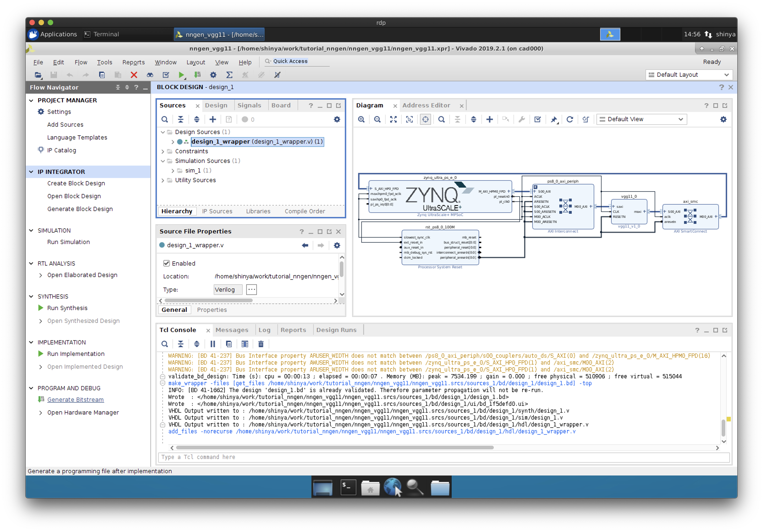Open the Reports menu
The width and height of the screenshot is (763, 532).
click(x=133, y=62)
